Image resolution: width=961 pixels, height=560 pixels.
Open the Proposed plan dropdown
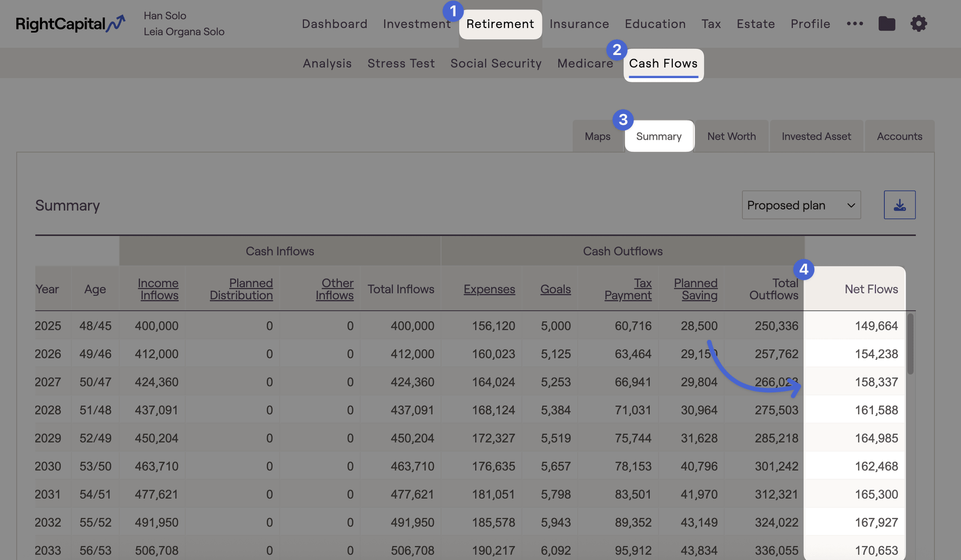pos(801,205)
